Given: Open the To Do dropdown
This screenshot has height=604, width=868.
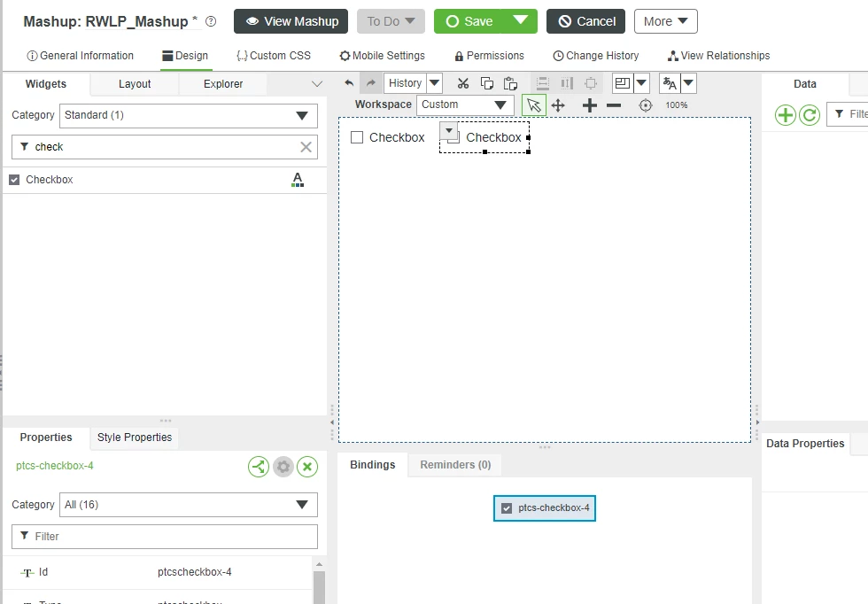Looking at the screenshot, I should 391,21.
